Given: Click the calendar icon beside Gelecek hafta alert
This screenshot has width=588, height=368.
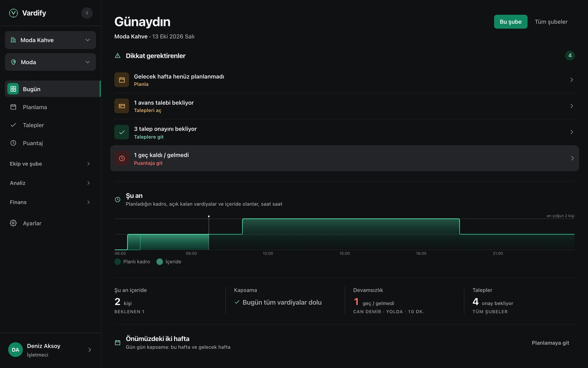Looking at the screenshot, I should [x=122, y=80].
